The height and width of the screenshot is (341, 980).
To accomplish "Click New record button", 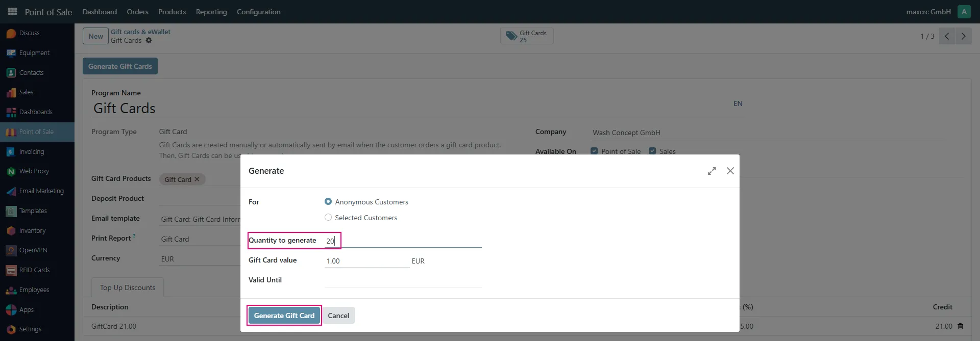I will (95, 36).
